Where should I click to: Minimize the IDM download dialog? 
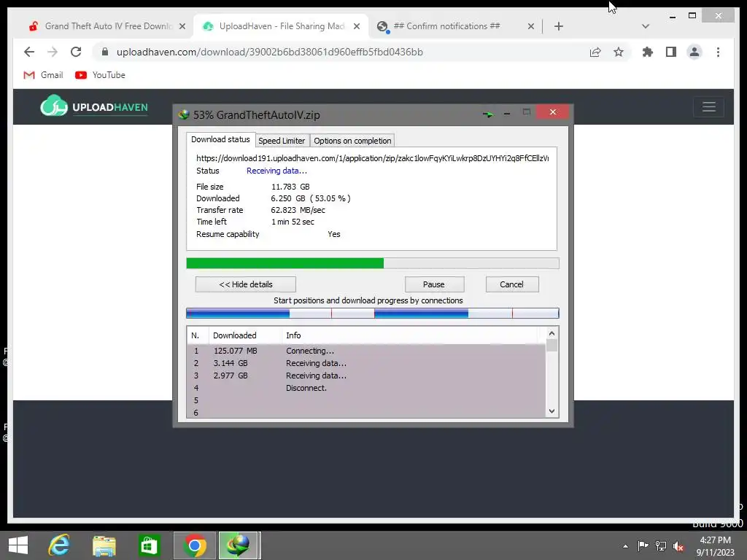coord(507,113)
